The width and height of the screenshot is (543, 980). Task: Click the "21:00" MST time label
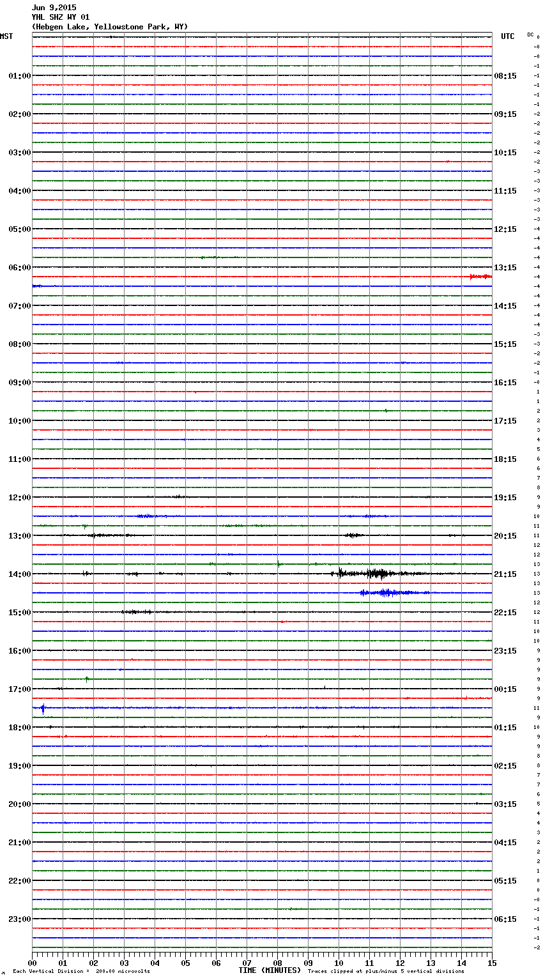tap(20, 843)
